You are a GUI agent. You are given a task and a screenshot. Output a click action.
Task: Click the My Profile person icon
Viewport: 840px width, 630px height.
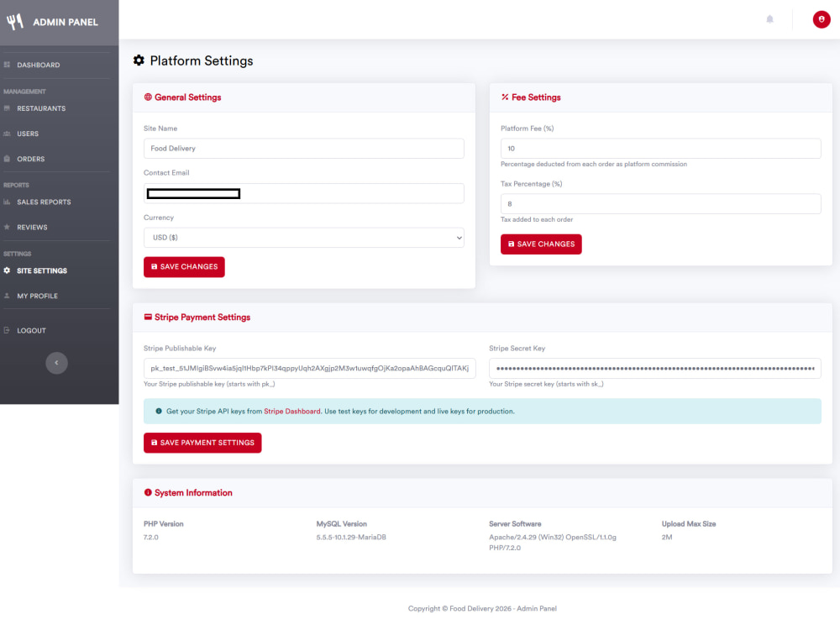[7, 296]
